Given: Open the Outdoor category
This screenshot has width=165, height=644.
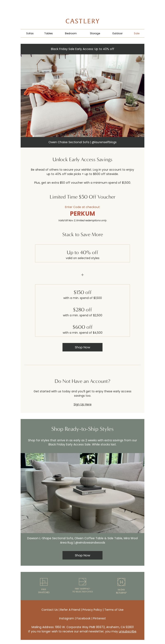Looking at the screenshot, I should pyautogui.click(x=117, y=33).
